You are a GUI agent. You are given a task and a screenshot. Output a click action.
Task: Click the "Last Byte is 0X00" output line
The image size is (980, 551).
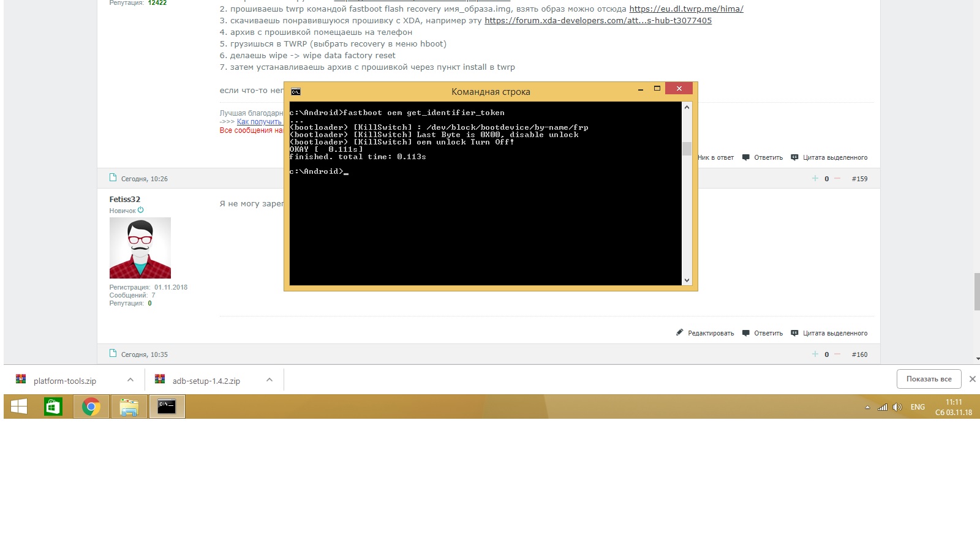point(434,135)
